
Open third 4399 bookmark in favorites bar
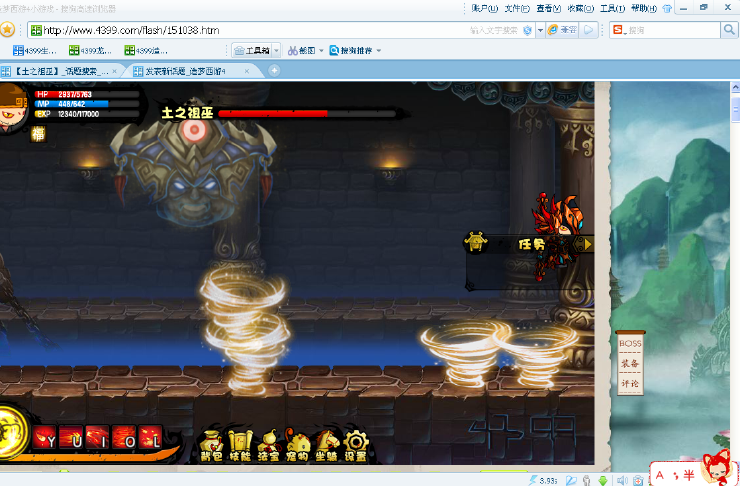[x=146, y=50]
